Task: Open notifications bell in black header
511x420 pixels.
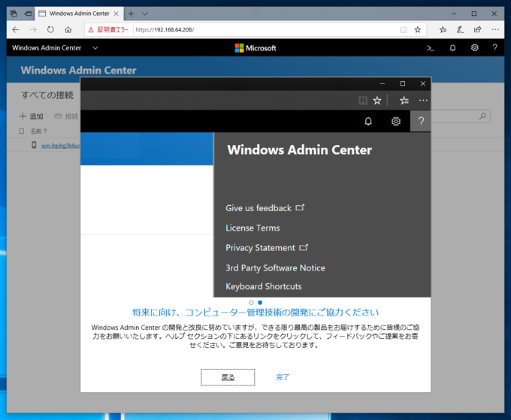Action: click(x=452, y=48)
